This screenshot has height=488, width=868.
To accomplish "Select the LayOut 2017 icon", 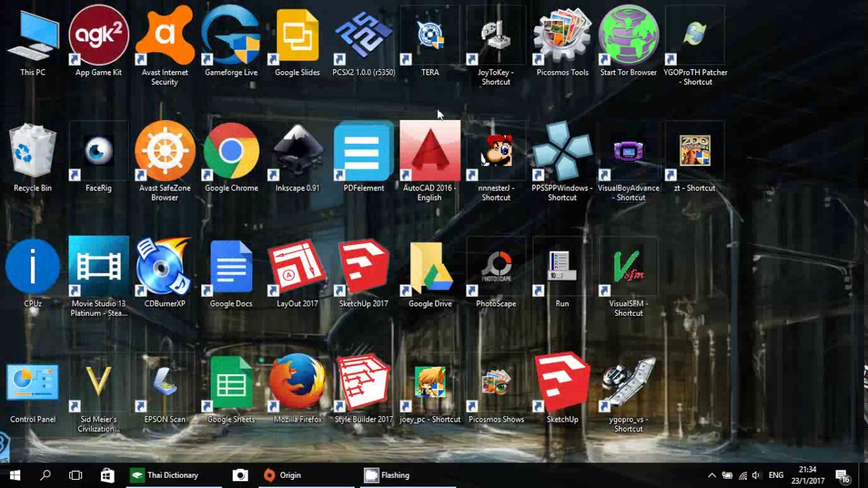I will tap(297, 272).
